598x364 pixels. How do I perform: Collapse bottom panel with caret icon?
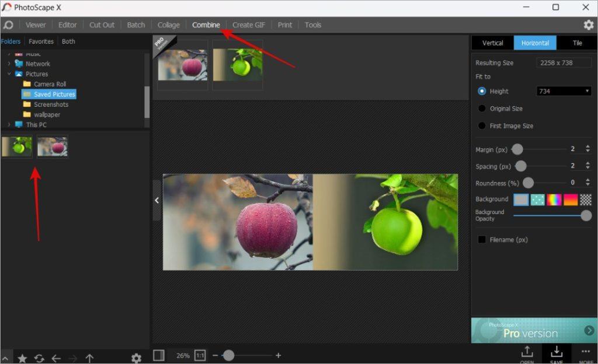(5, 358)
